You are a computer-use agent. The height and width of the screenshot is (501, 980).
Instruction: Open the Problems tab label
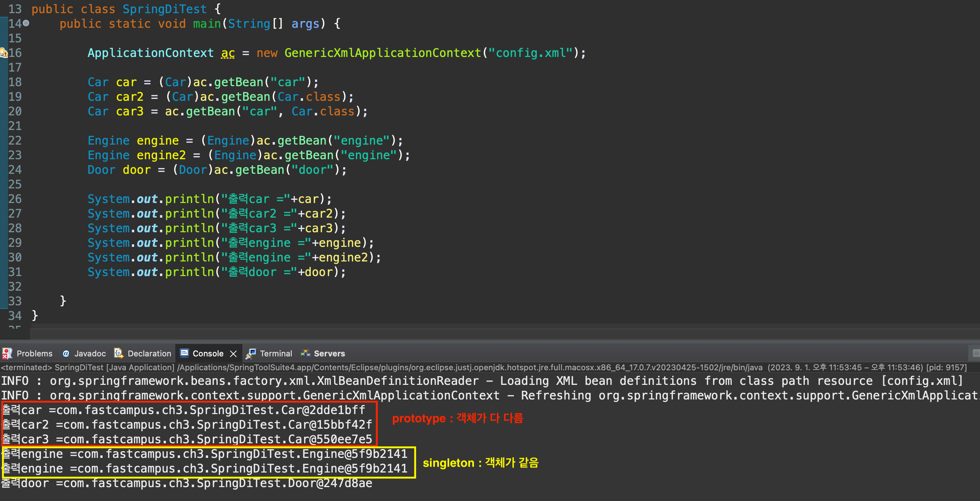[x=34, y=353]
